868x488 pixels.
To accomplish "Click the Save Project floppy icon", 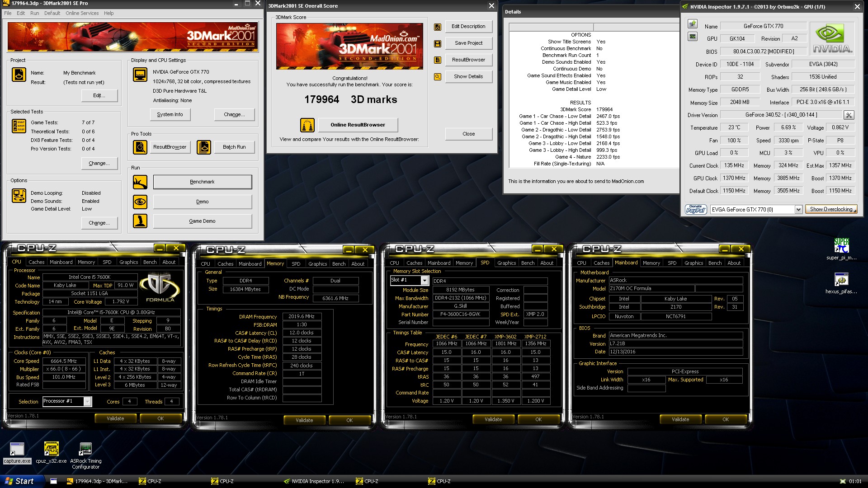I will coord(438,44).
